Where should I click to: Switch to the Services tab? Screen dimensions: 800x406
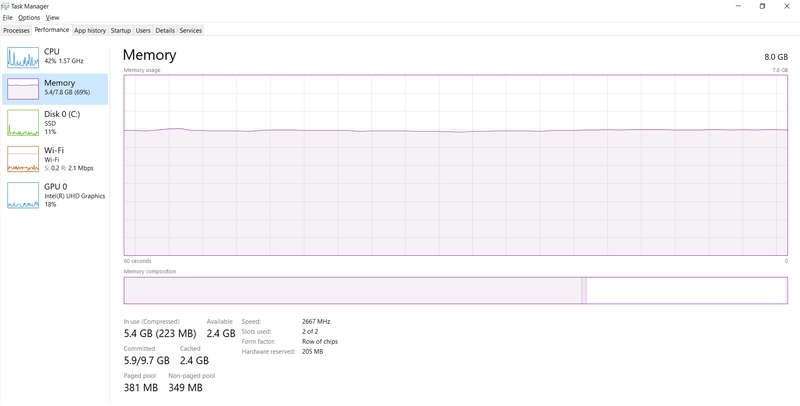190,31
